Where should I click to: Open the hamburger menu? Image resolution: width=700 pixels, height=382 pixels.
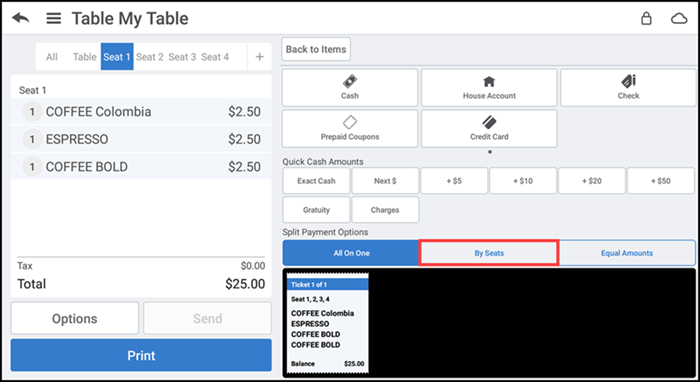click(x=54, y=18)
